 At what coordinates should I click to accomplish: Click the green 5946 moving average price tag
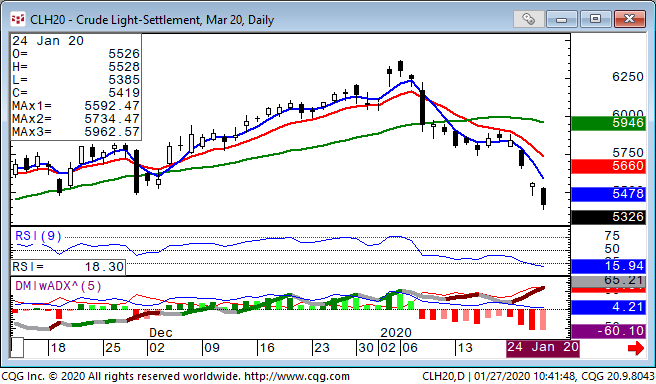coord(608,123)
